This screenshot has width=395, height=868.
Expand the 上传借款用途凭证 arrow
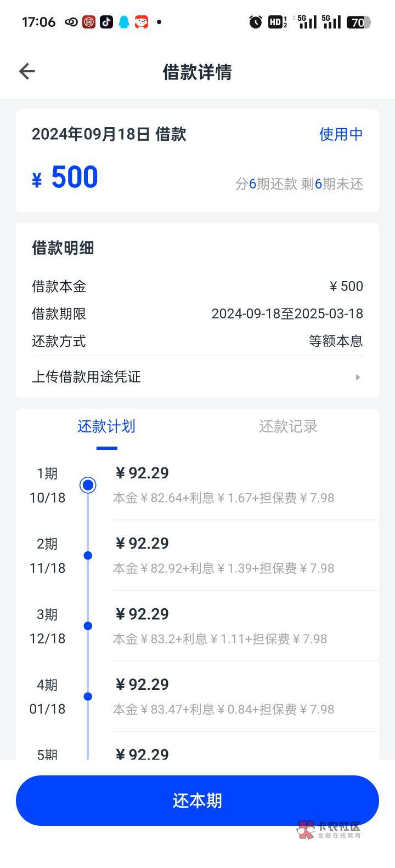click(358, 377)
